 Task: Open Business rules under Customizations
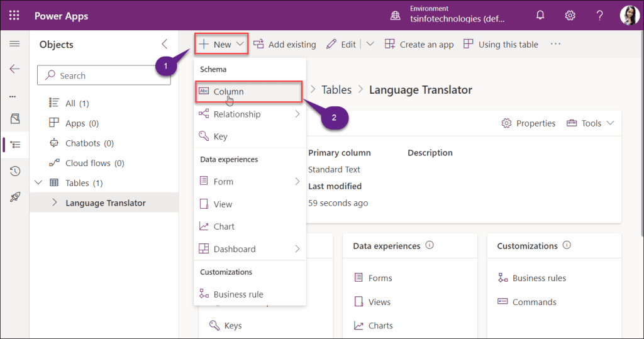[532, 278]
